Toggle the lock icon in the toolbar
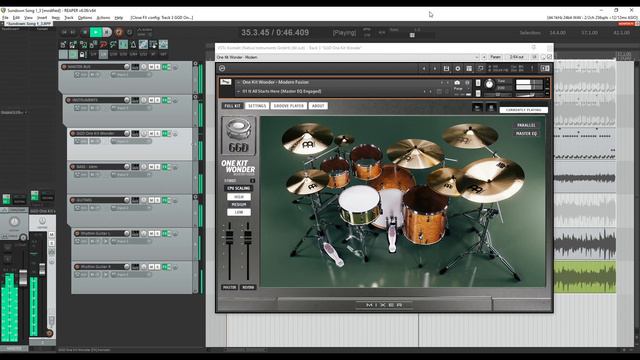This screenshot has width=640, height=360. [x=83, y=54]
